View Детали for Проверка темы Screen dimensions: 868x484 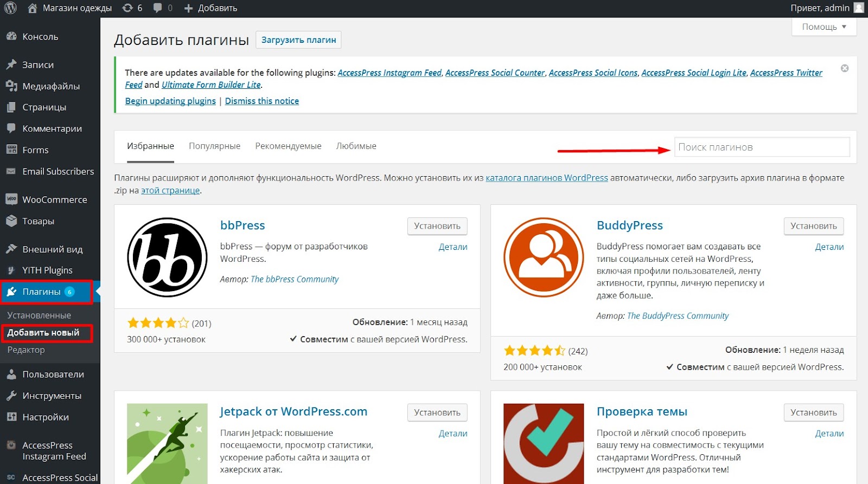click(829, 433)
